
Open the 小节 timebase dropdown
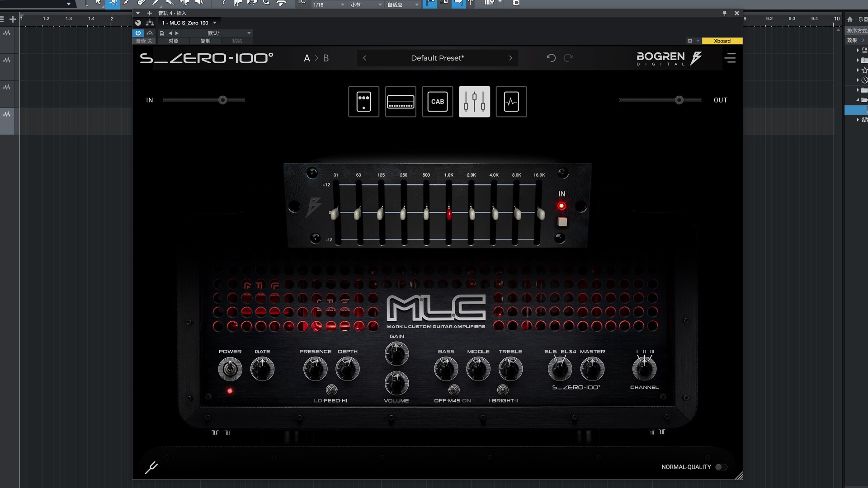click(366, 5)
